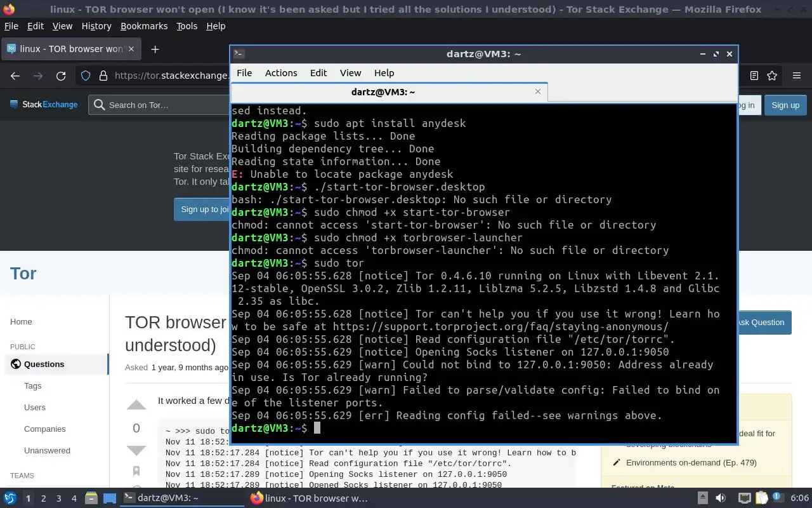Select the dartz@VM3 terminal tab

click(389, 92)
